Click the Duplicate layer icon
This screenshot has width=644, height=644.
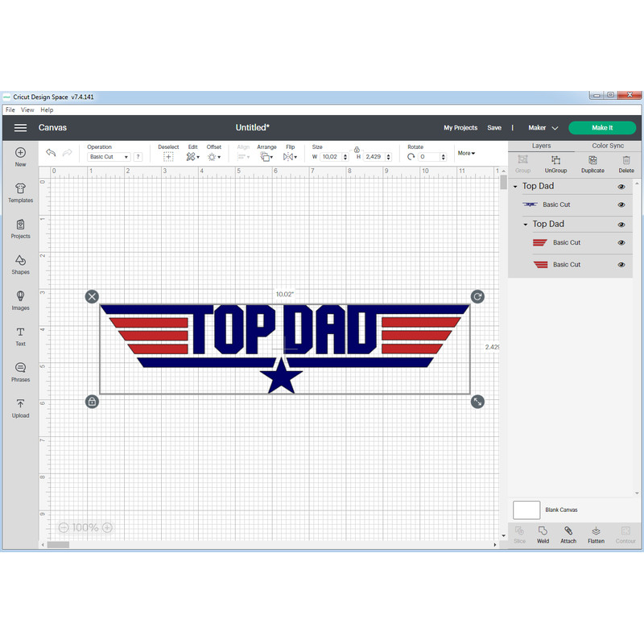pyautogui.click(x=592, y=163)
